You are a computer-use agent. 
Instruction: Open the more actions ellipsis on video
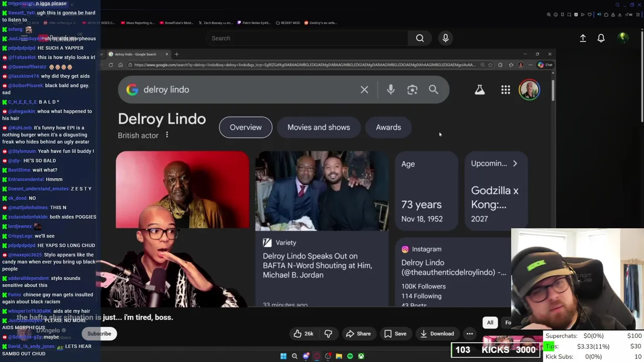pyautogui.click(x=469, y=333)
